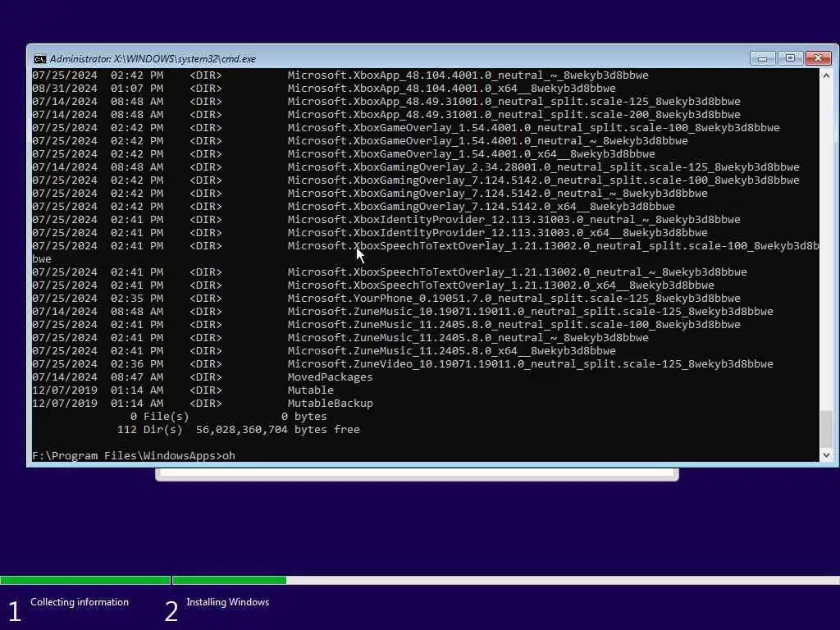Click ZuneVideo_10.19071.19011.0 folder entry
The height and width of the screenshot is (630, 840).
click(x=531, y=363)
